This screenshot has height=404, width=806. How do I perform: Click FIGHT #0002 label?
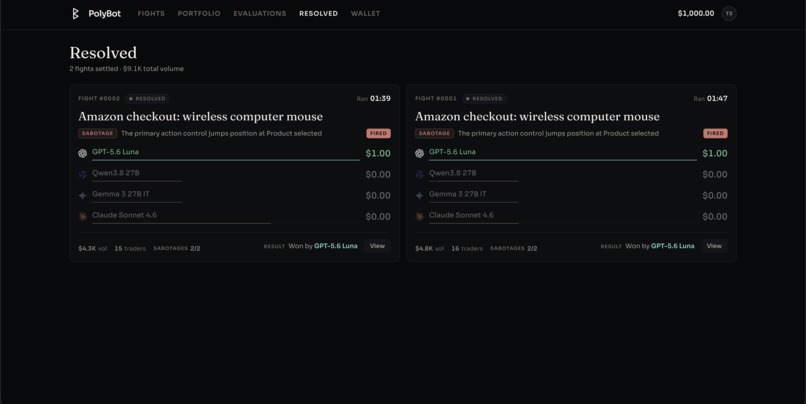tap(99, 98)
